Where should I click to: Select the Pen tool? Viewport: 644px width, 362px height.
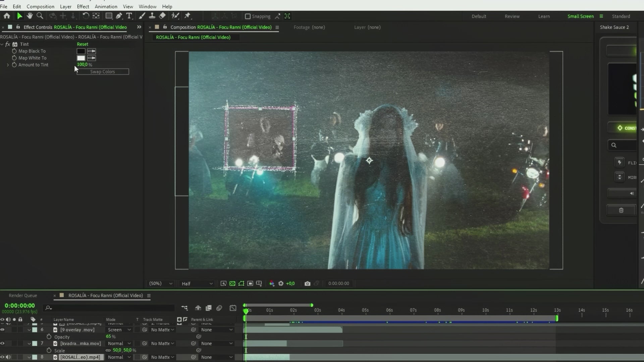tap(119, 16)
